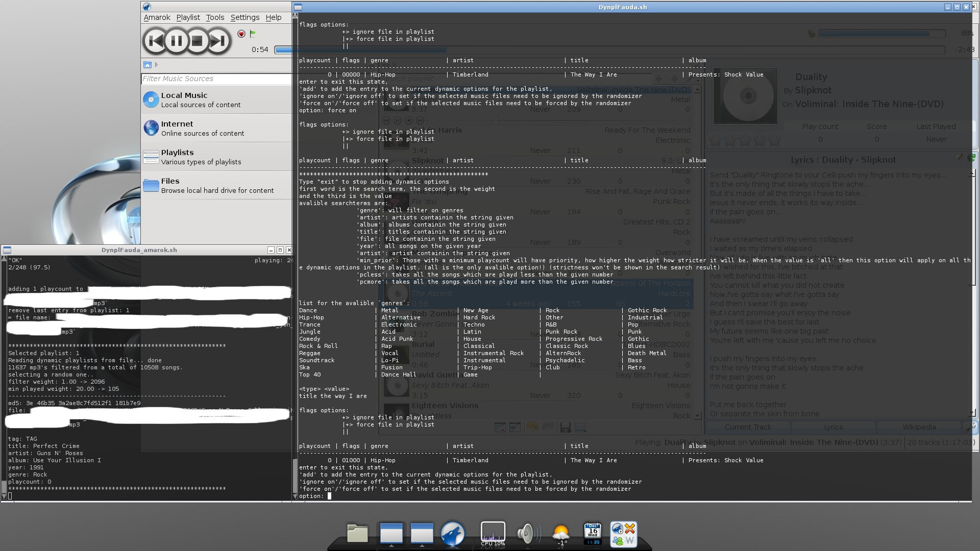Pause the playing song
The width and height of the screenshot is (980, 551).
pos(177,41)
